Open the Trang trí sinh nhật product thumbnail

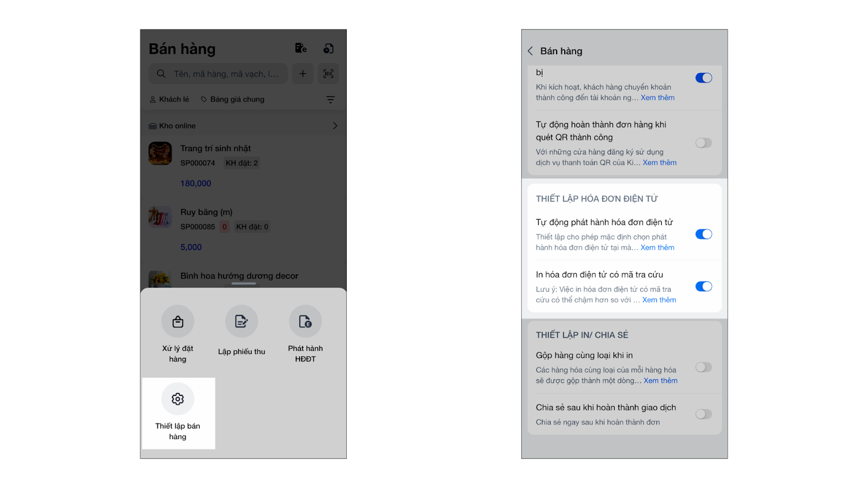point(160,153)
